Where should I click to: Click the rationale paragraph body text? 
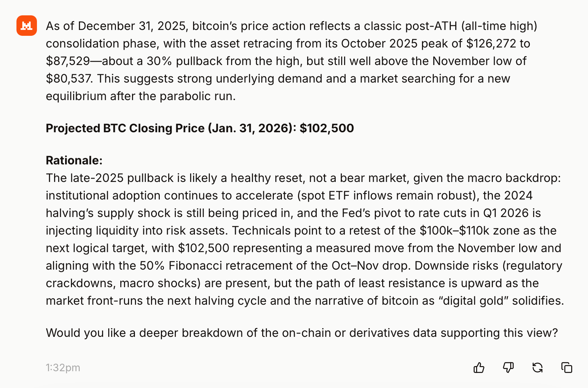[293, 239]
